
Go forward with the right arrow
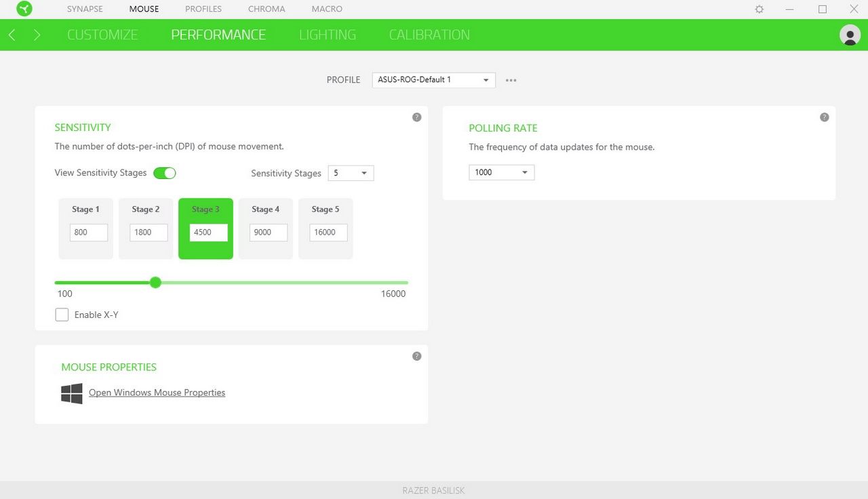pyautogui.click(x=37, y=35)
